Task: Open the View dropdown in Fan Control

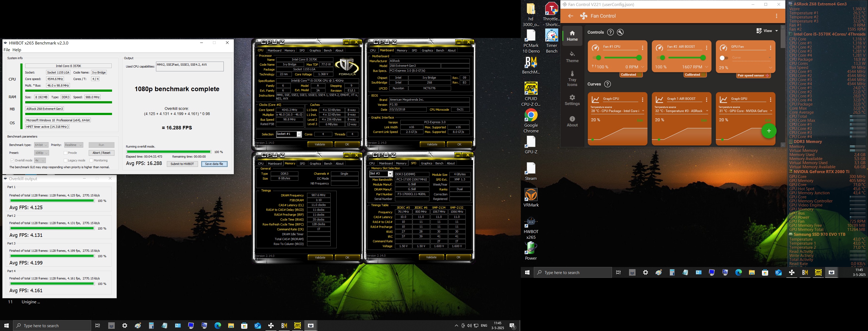Action: (x=767, y=31)
